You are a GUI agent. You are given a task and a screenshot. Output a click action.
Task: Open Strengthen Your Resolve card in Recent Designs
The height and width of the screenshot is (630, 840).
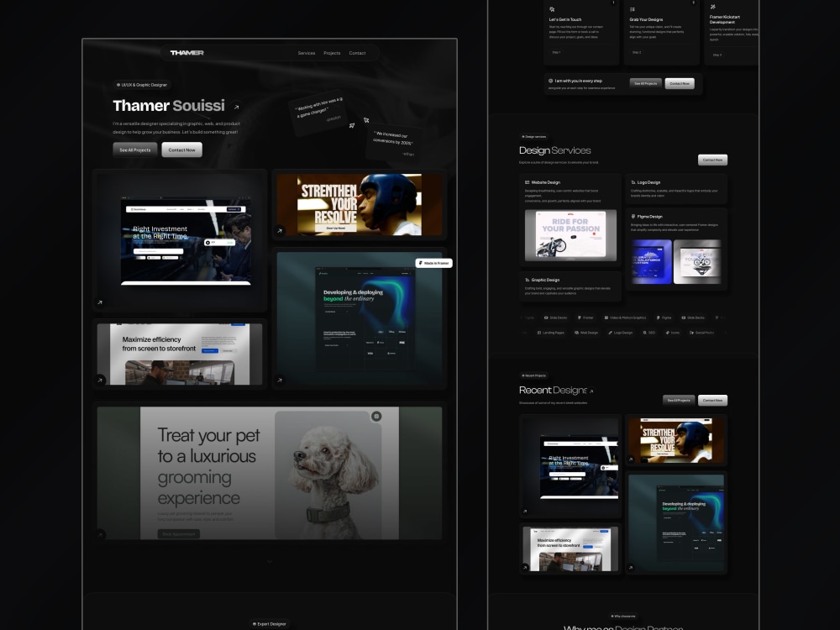(x=676, y=440)
